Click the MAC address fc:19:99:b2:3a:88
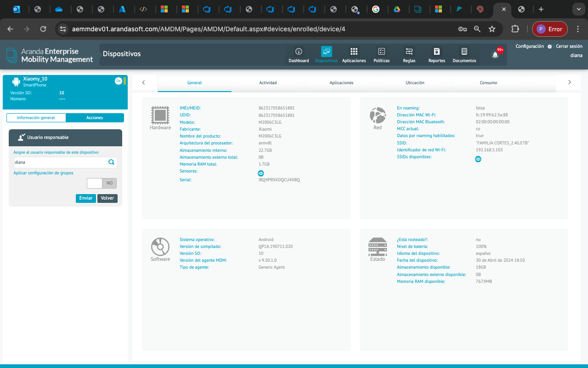 tap(492, 115)
